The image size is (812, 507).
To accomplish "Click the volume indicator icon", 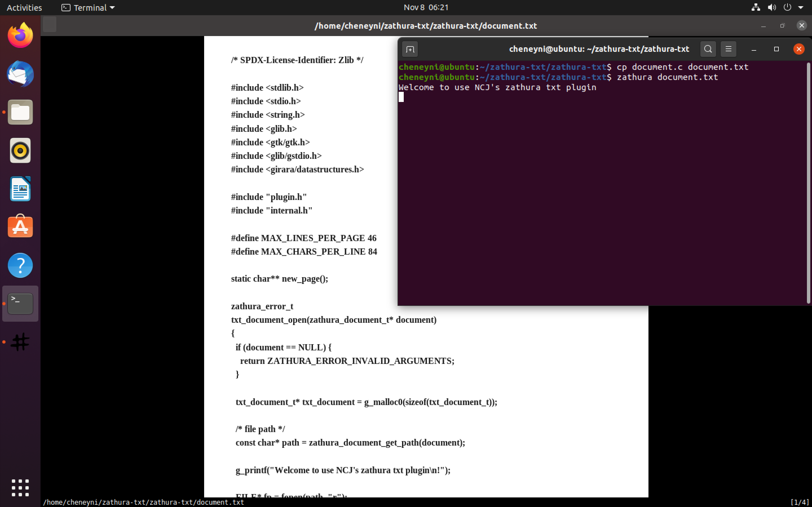I will click(x=771, y=7).
